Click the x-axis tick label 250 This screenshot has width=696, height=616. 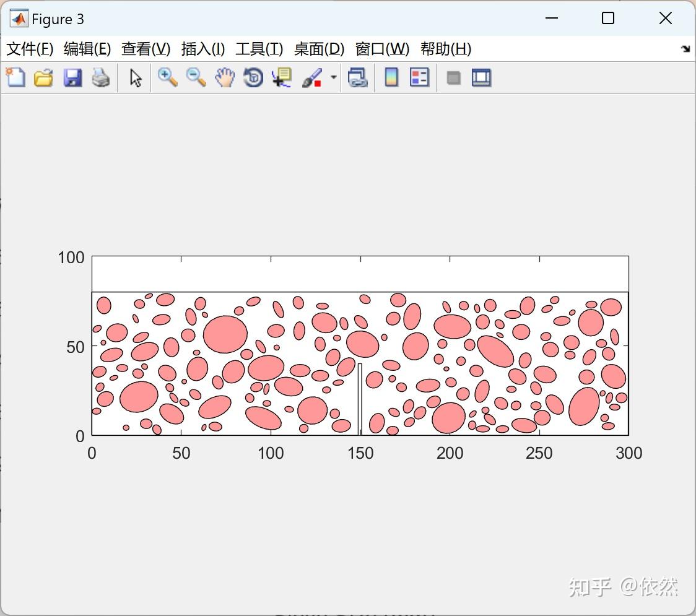click(539, 453)
